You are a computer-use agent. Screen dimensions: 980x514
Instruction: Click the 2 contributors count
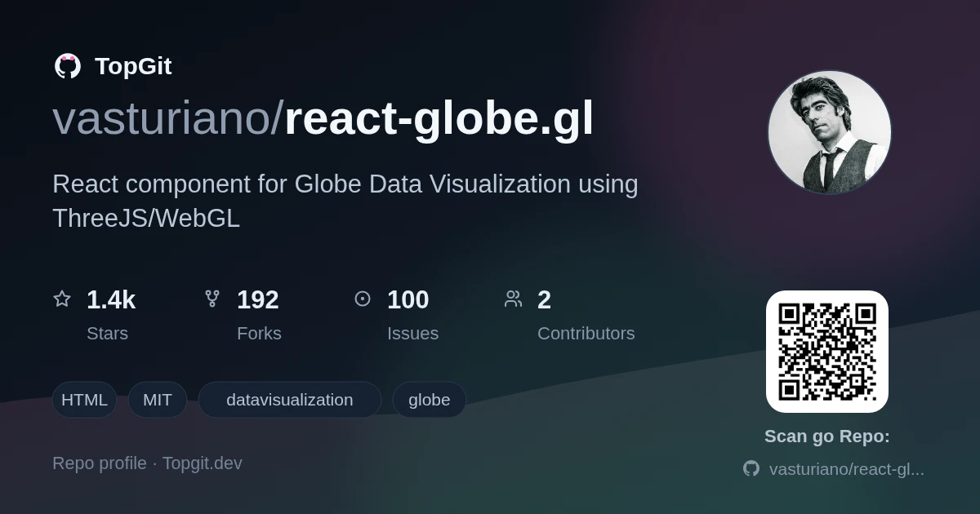click(545, 299)
